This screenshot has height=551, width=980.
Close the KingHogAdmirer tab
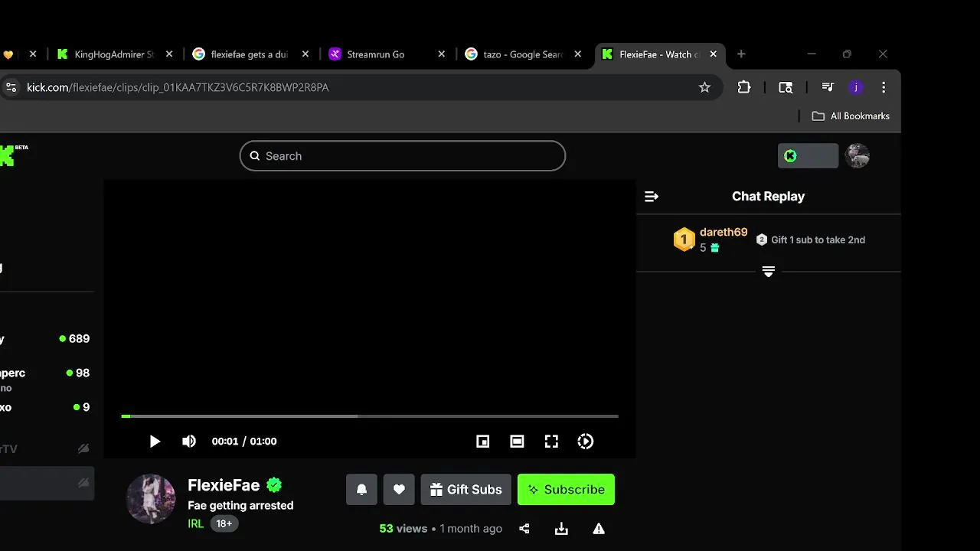(x=169, y=54)
